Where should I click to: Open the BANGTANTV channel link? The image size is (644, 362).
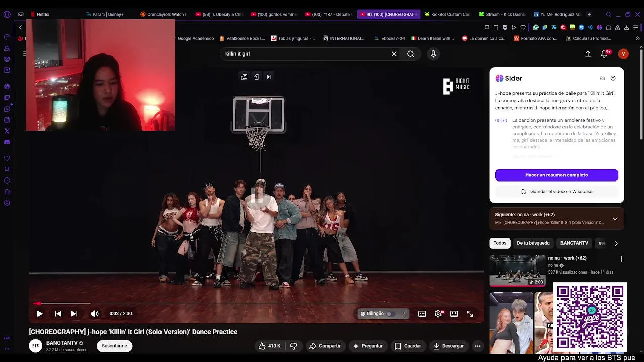(x=62, y=343)
